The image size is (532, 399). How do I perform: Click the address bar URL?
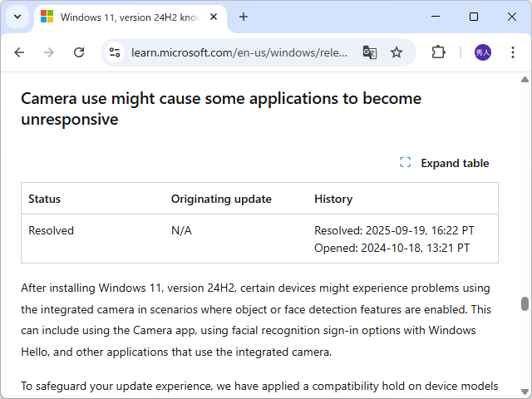click(239, 52)
